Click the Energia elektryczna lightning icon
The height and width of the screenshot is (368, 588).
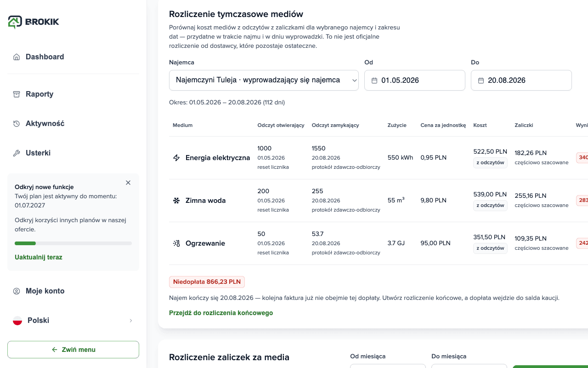tap(176, 158)
